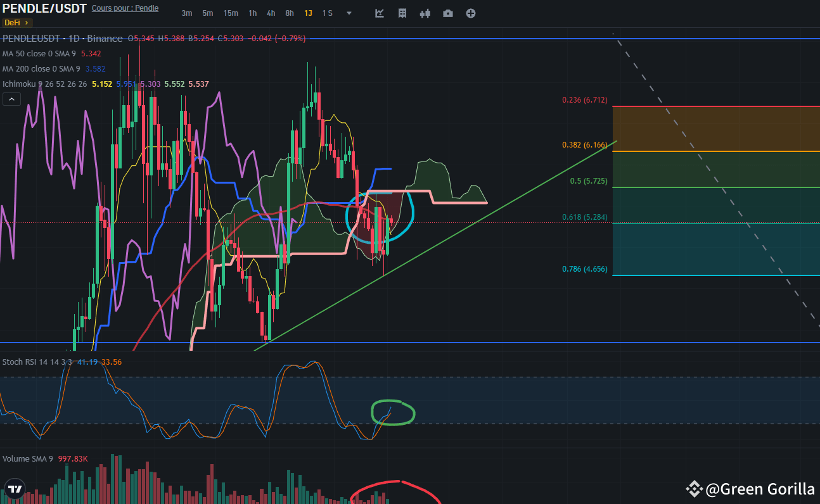Select the 'PENDLEUSDT · 1D · Binance' legend
Image resolution: width=820 pixels, height=504 pixels.
(x=63, y=39)
